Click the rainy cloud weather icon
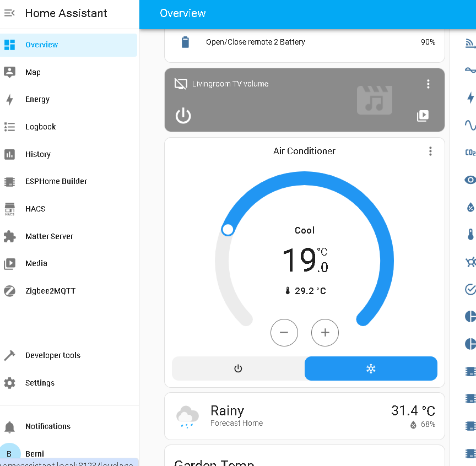 (x=187, y=417)
